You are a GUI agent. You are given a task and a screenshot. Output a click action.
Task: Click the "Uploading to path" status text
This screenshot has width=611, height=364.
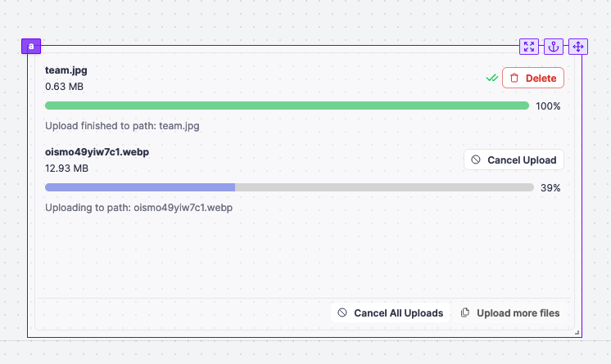point(138,208)
